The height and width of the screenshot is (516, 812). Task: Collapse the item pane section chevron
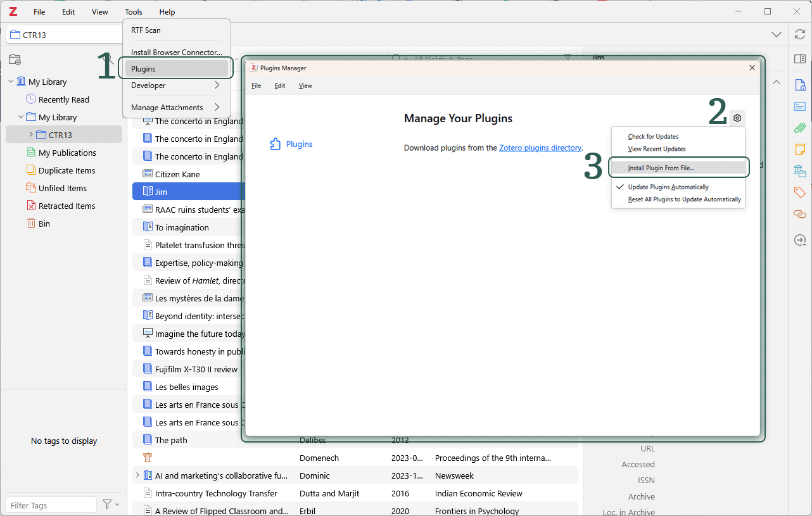click(777, 82)
